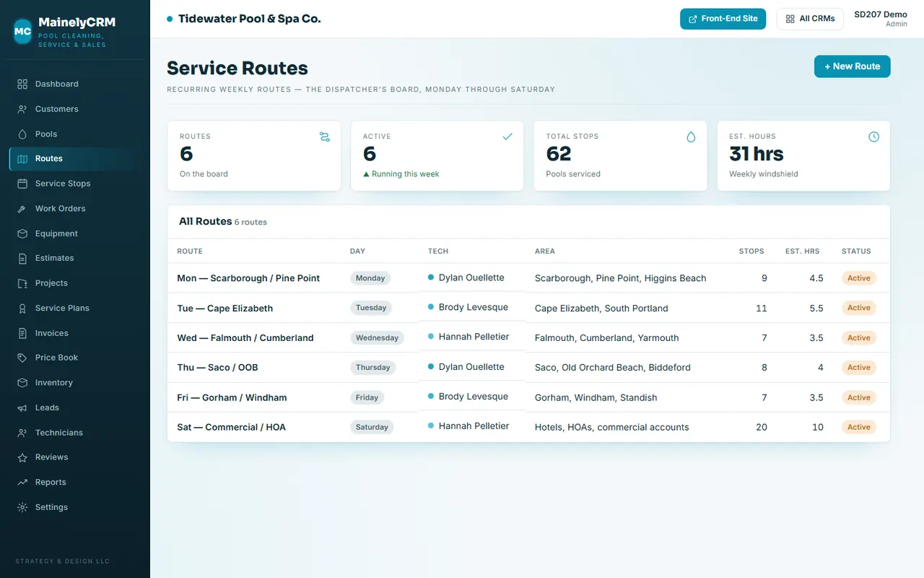The width and height of the screenshot is (924, 578).
Task: Click the Routes map icon in sidebar
Action: point(22,159)
